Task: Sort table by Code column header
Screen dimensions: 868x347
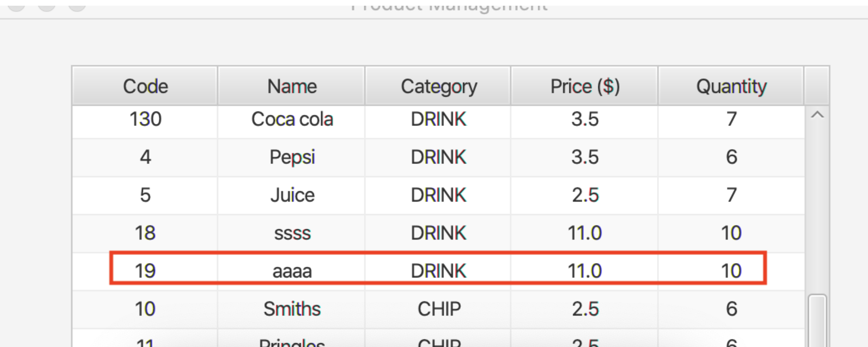Action: pos(145,86)
